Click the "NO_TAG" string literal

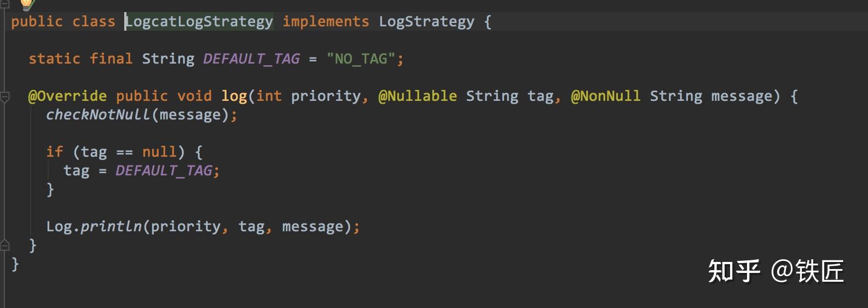pos(361,59)
